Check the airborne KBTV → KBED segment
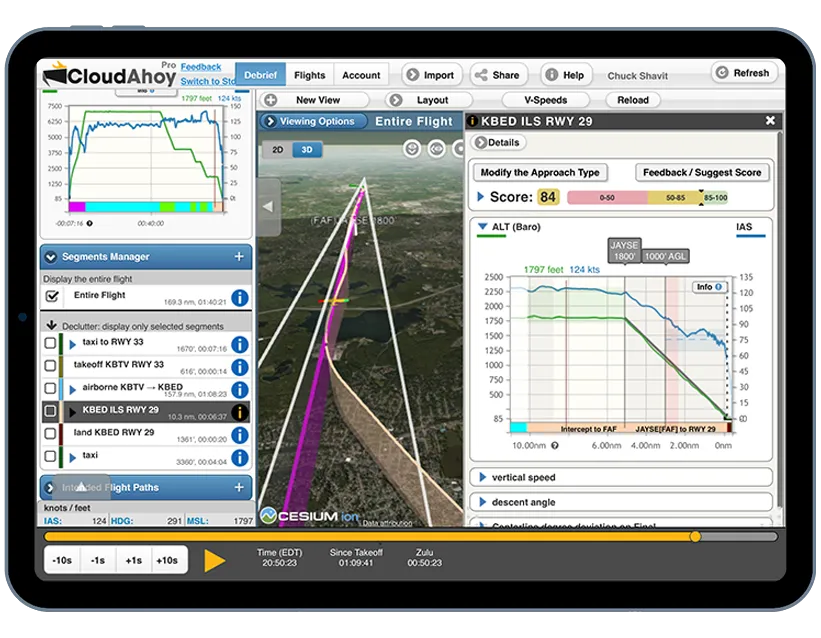 pos(50,388)
